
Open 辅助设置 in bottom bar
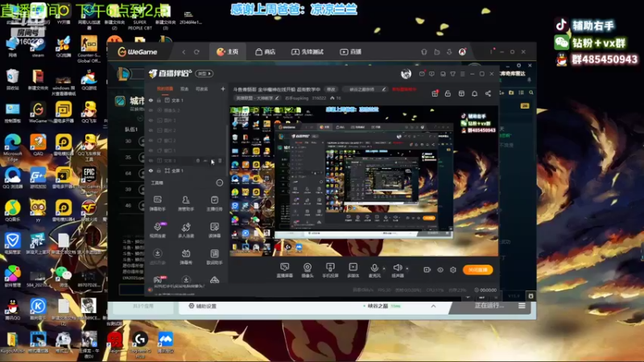pos(203,306)
